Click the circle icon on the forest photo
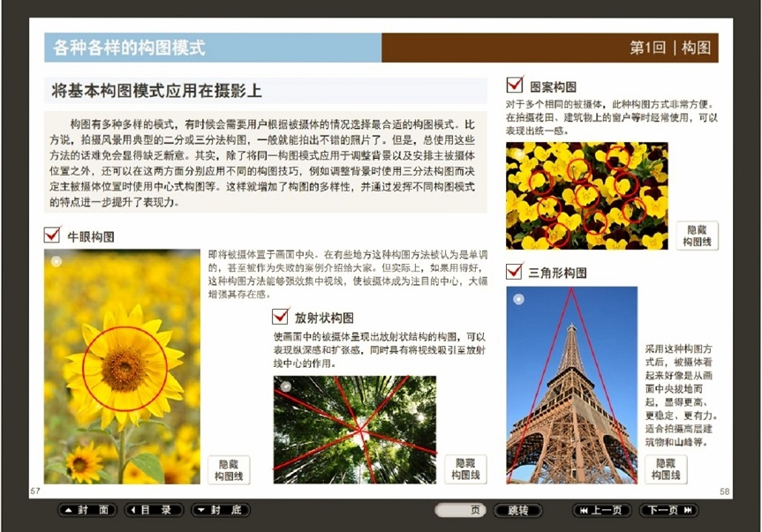 click(x=286, y=386)
